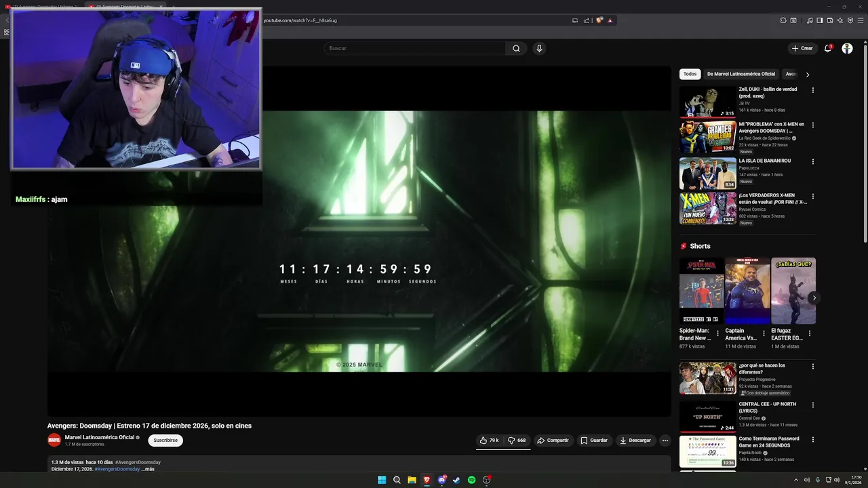Click the Crear button
Screen dimensions: 868x488
(802, 48)
